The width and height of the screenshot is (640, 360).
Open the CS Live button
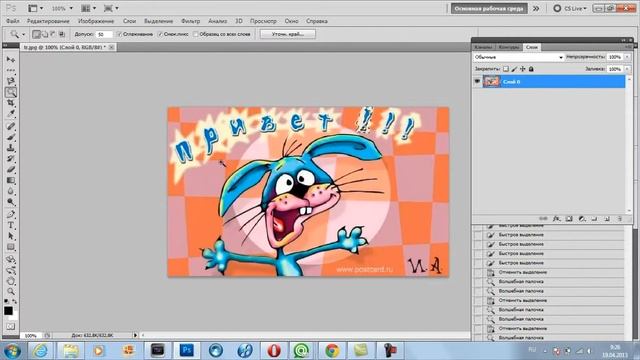(x=570, y=8)
